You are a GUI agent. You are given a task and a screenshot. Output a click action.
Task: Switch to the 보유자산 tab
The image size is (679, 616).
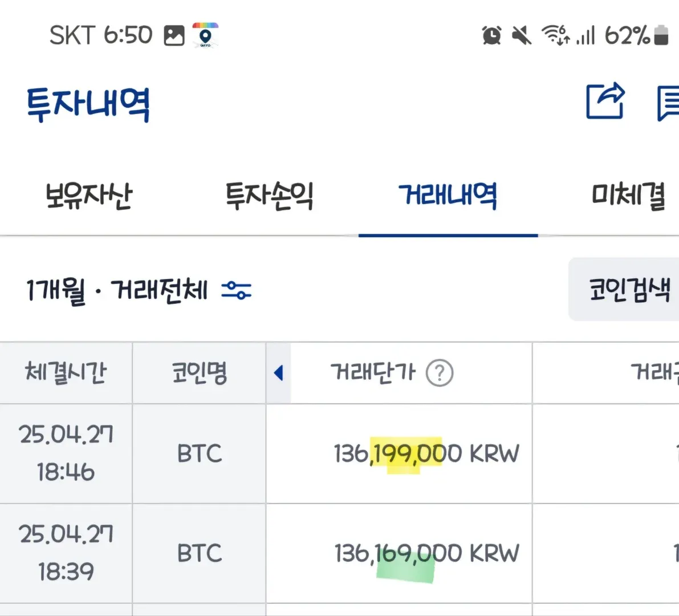pyautogui.click(x=88, y=196)
